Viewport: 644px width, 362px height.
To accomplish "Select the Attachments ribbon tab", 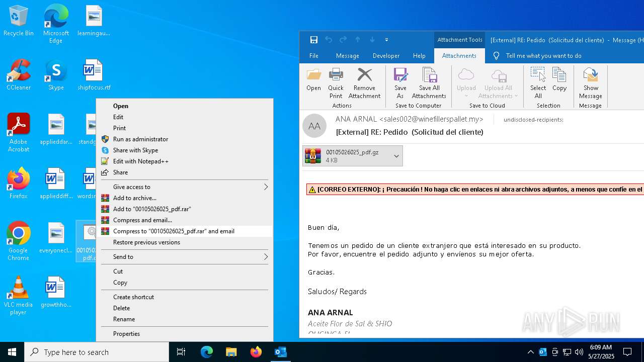I will tap(459, 56).
